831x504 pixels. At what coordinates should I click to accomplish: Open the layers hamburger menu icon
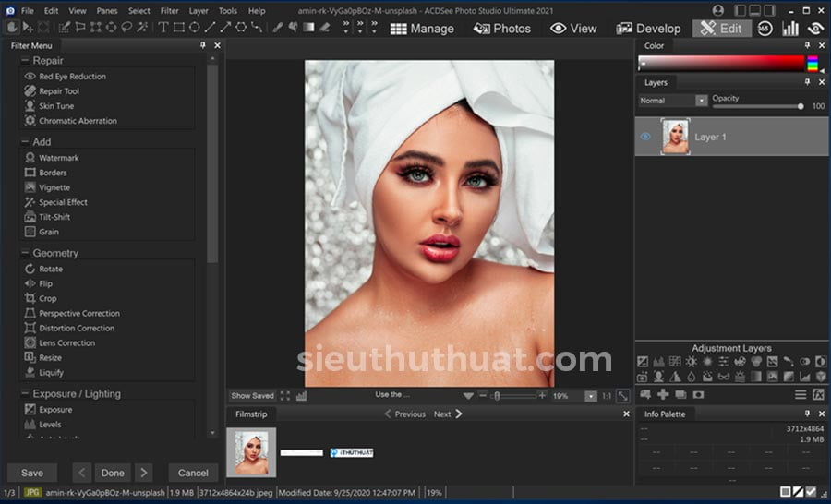pos(801,395)
